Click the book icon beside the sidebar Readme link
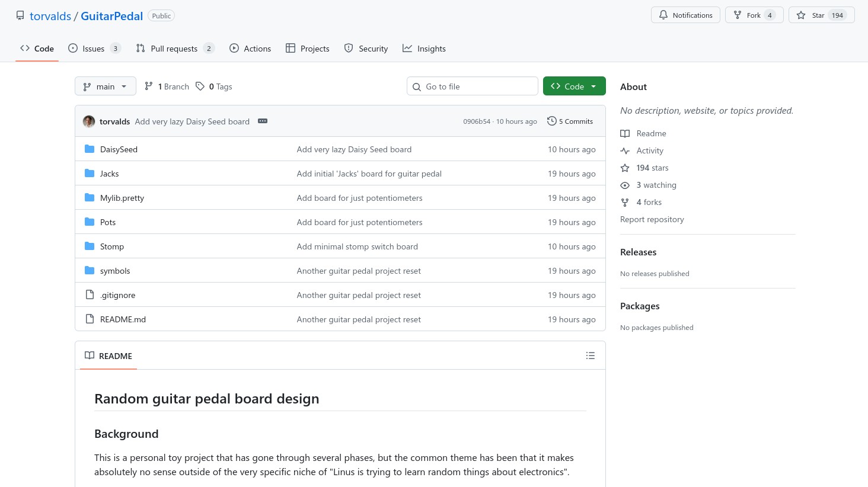The image size is (868, 487). click(625, 133)
